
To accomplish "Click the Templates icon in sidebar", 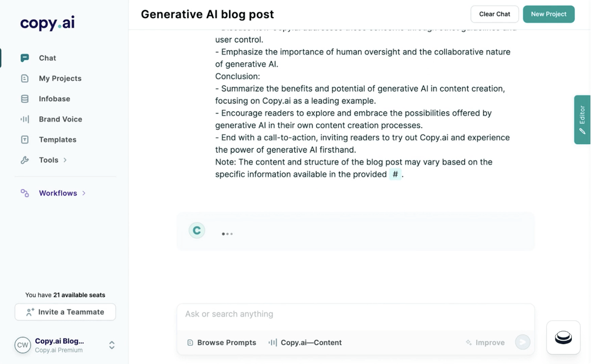I will [x=25, y=140].
